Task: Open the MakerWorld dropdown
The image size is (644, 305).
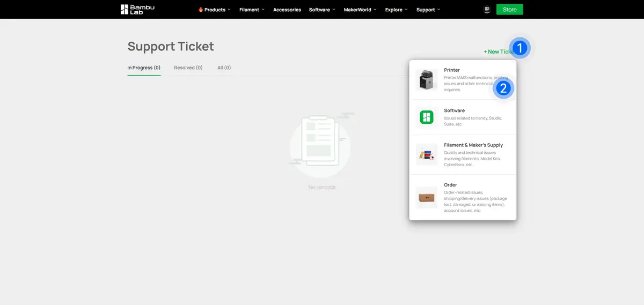Action: click(360, 10)
